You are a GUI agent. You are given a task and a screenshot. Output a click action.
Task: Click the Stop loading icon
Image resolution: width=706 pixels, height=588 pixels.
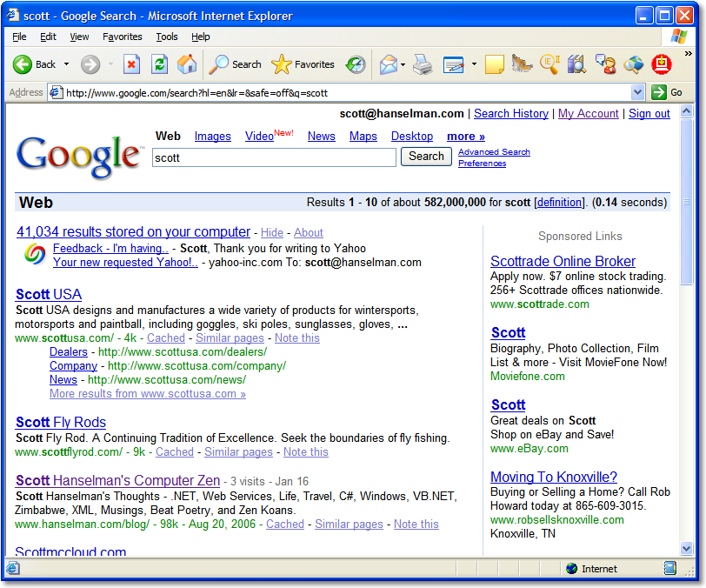point(131,64)
